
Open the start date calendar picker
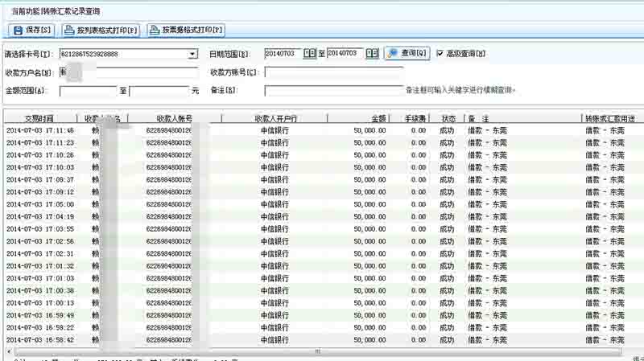coord(310,54)
